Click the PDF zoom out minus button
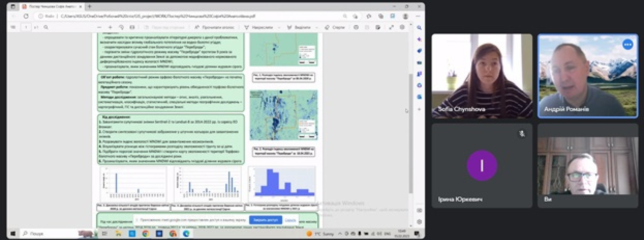 99,27
